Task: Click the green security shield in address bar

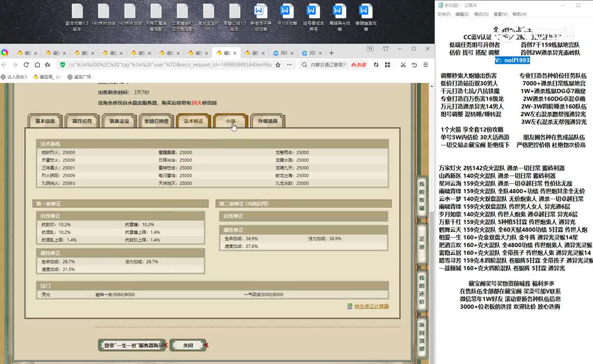Action: click(63, 65)
